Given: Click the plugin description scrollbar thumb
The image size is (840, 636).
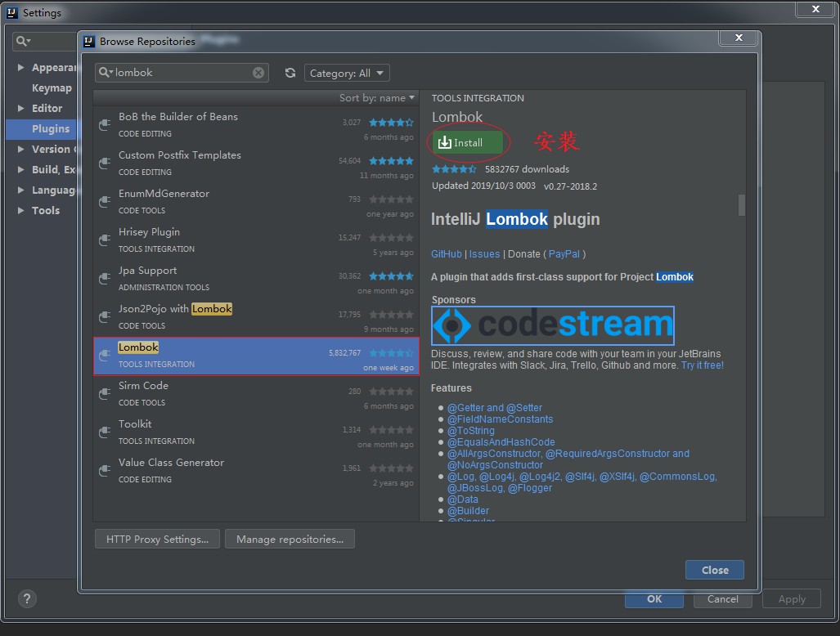Looking at the screenshot, I should point(741,205).
